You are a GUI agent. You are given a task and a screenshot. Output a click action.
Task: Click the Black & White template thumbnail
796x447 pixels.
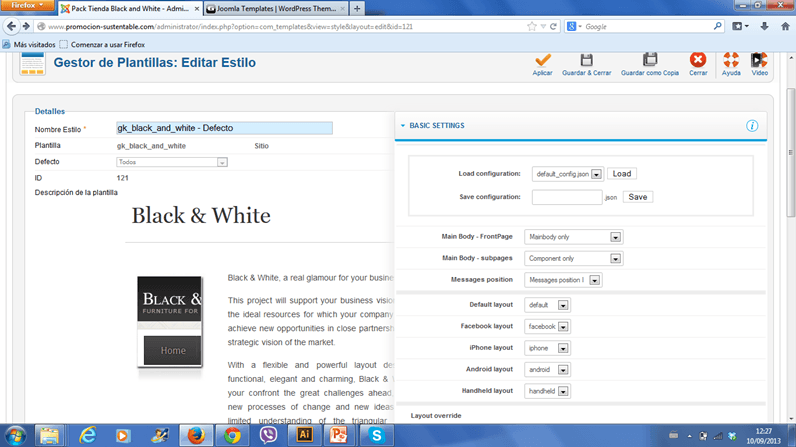(x=170, y=322)
